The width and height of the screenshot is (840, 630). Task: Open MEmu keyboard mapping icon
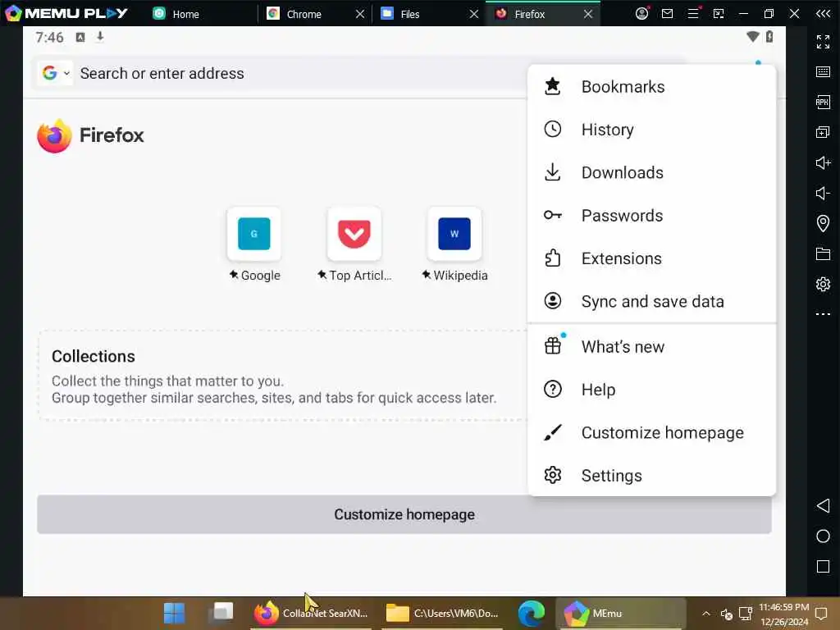point(823,72)
